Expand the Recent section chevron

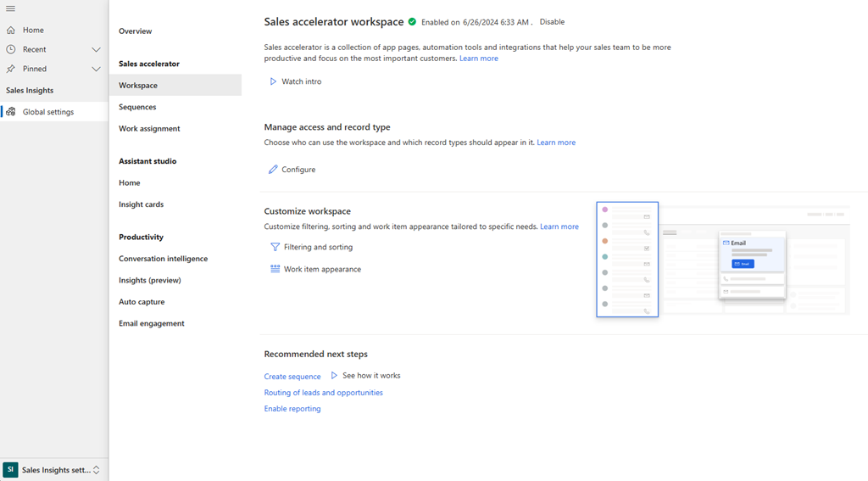96,49
